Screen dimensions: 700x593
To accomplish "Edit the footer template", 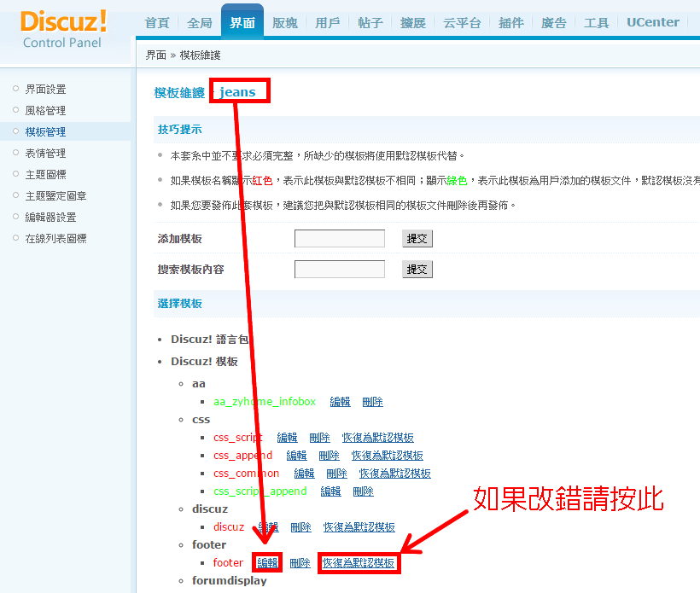I will pyautogui.click(x=267, y=562).
